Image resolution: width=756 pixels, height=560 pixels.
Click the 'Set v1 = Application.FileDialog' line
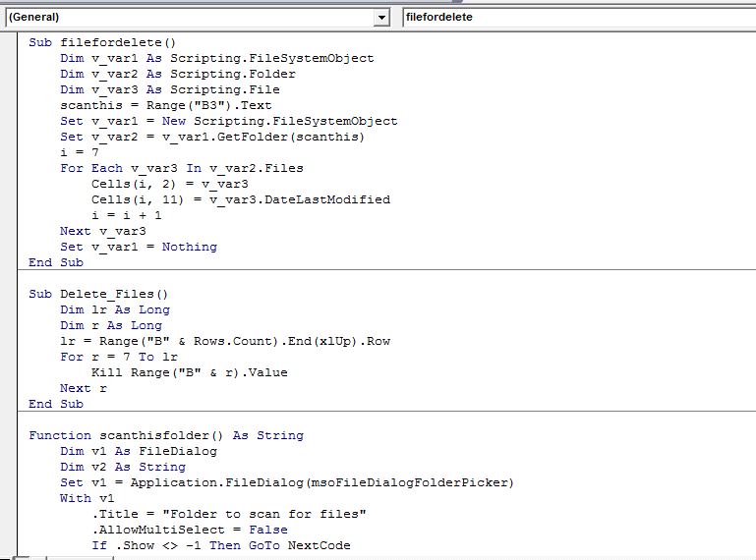click(x=287, y=482)
